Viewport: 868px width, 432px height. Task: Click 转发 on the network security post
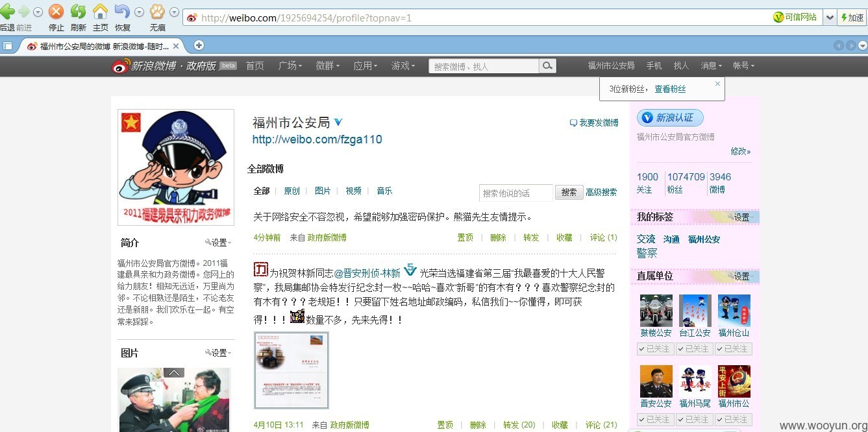point(531,238)
